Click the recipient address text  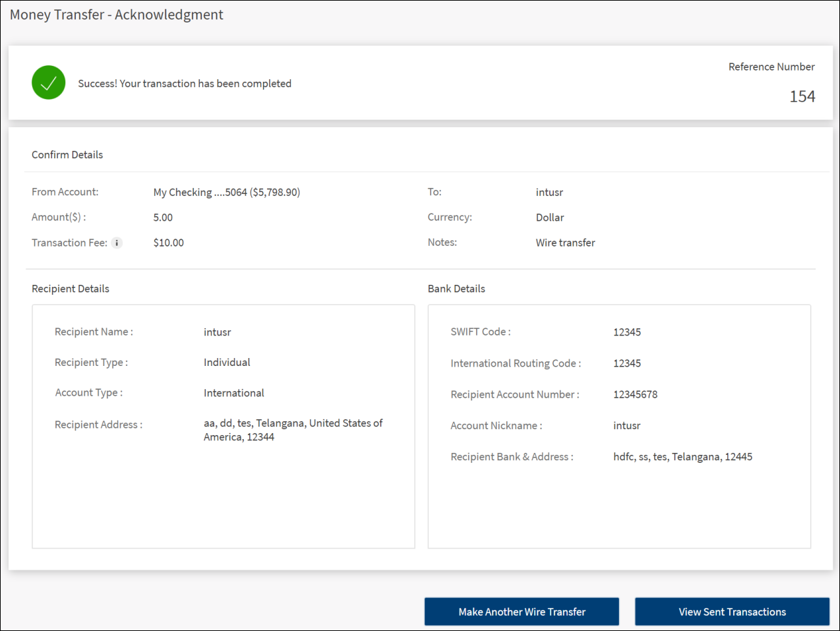tap(293, 430)
